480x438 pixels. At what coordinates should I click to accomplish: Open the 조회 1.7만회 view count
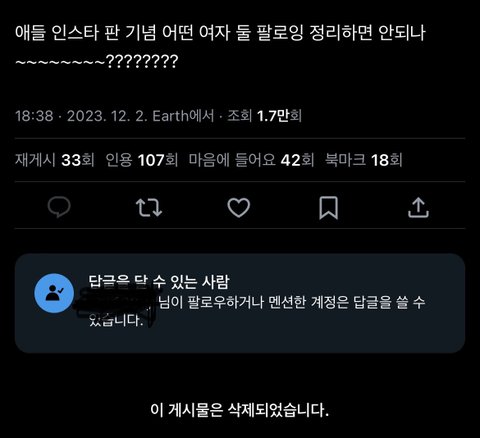coord(265,116)
